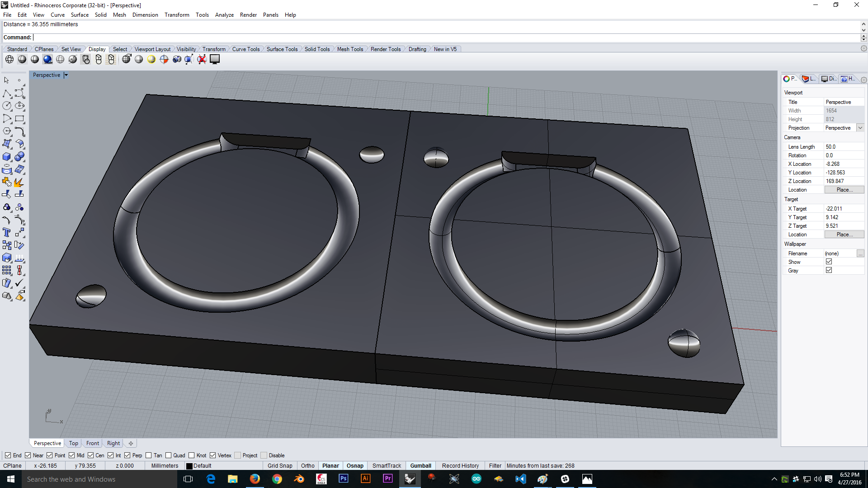The width and height of the screenshot is (868, 488).
Task: Switch to the Curve Tools toolbar tab
Action: [246, 49]
